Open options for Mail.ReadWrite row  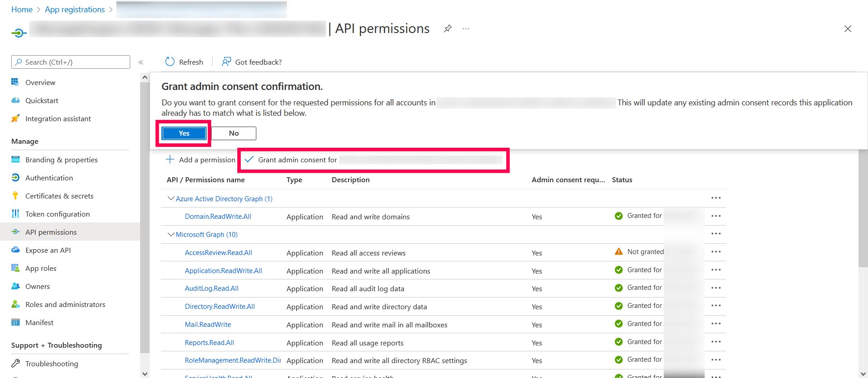pyautogui.click(x=716, y=324)
